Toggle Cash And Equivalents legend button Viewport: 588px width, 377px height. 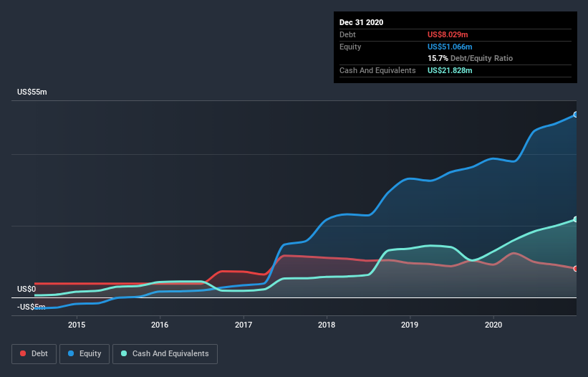click(165, 354)
